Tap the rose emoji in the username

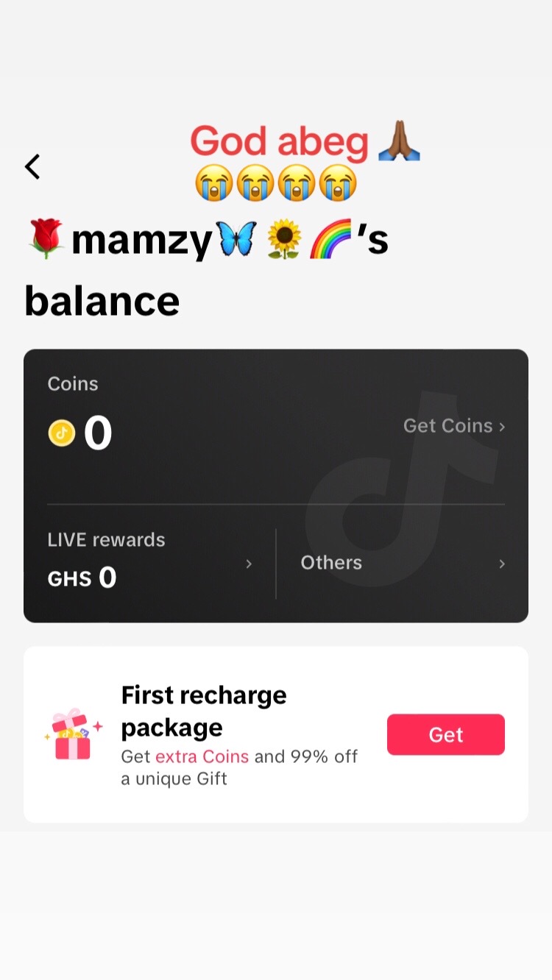[46, 240]
